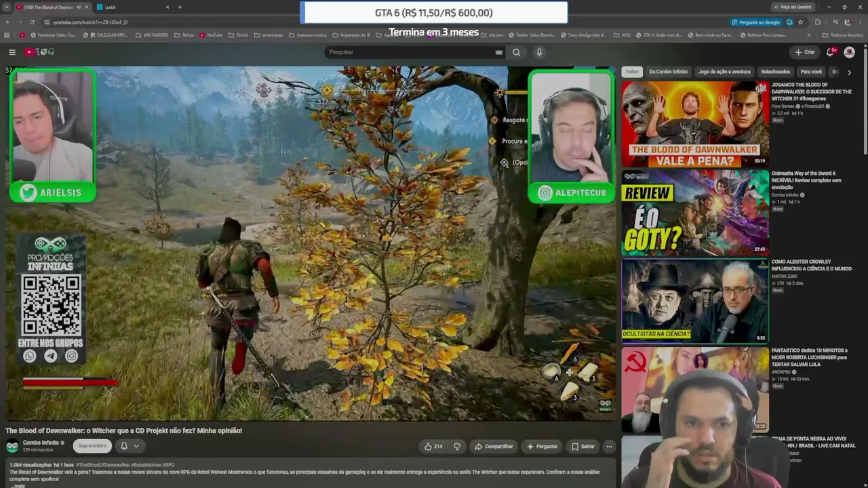The image size is (868, 488).
Task: Click the 'Seja membro' button
Action: (92, 446)
